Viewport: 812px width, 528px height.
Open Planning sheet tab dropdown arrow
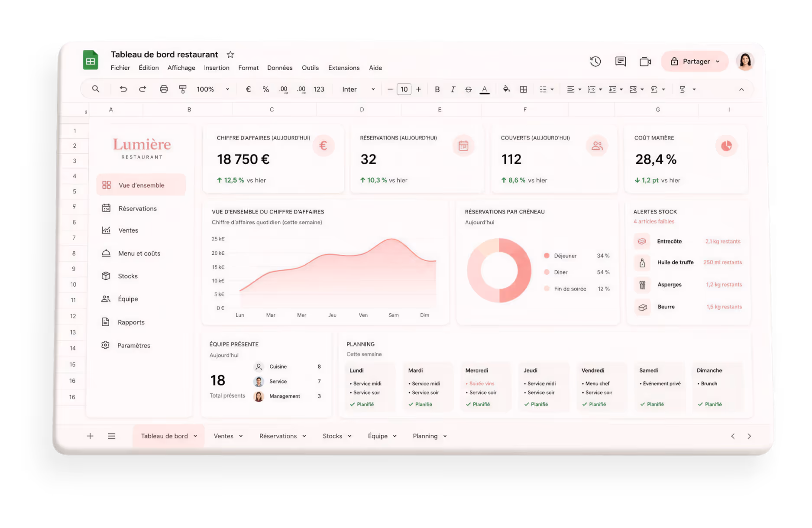pyautogui.click(x=445, y=436)
